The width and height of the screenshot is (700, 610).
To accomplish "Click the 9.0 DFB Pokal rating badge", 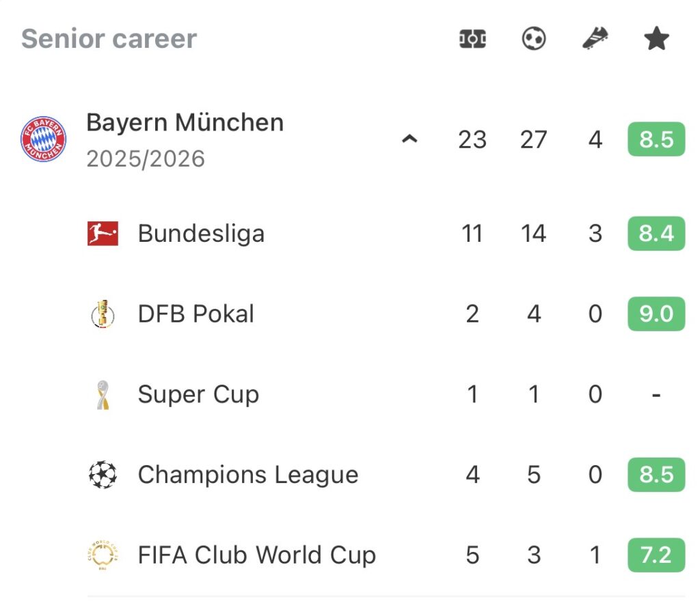I will 656,314.
